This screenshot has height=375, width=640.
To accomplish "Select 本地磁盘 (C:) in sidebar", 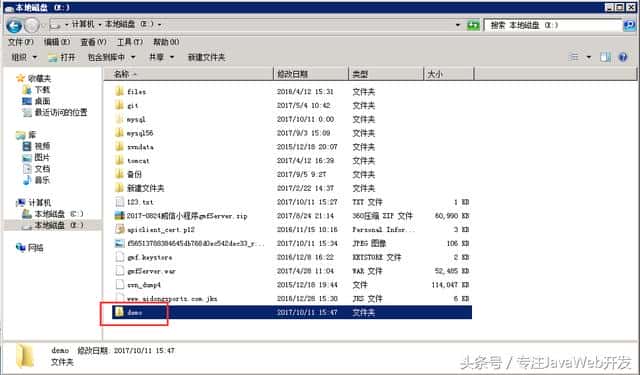I will [59, 214].
